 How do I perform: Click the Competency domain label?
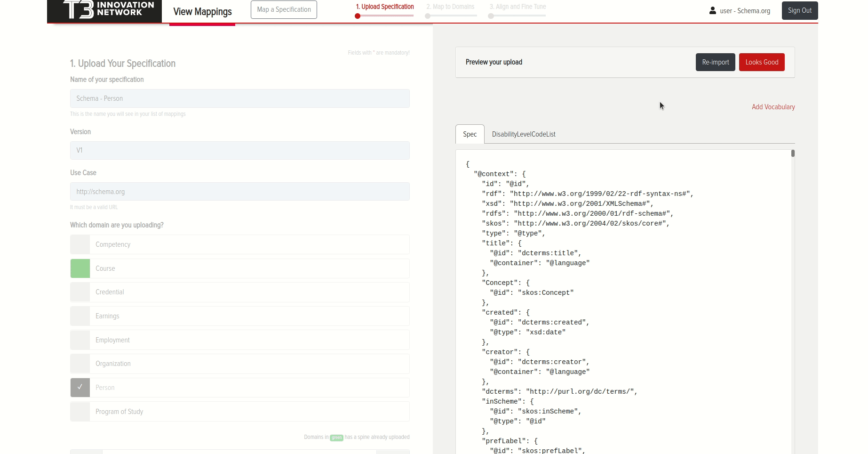[113, 244]
